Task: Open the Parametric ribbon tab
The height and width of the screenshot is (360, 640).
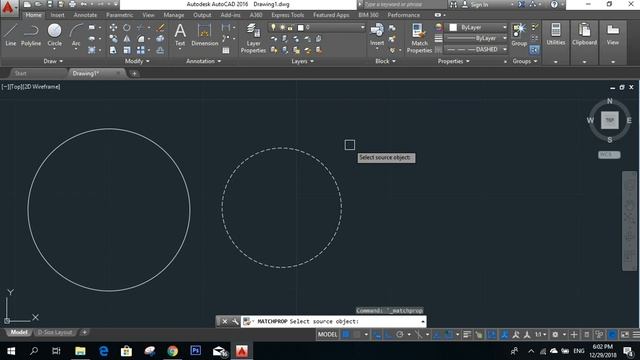Action: [x=119, y=15]
